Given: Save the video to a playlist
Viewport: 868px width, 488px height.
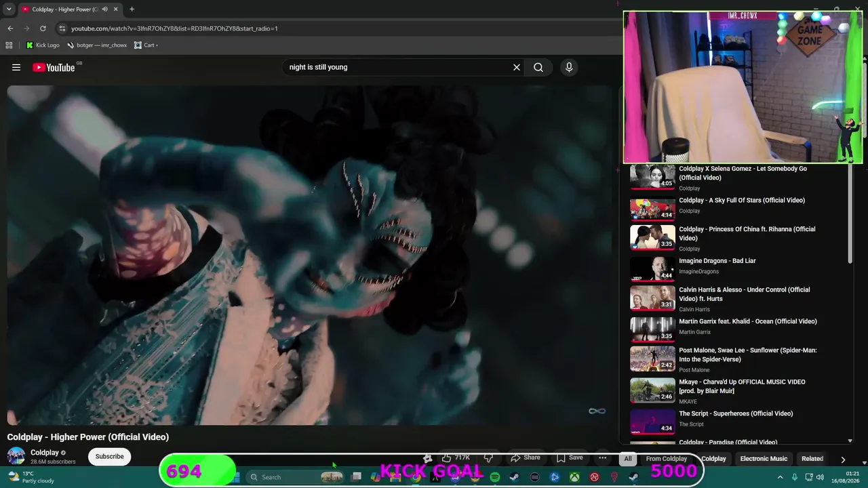Looking at the screenshot, I should click(570, 458).
